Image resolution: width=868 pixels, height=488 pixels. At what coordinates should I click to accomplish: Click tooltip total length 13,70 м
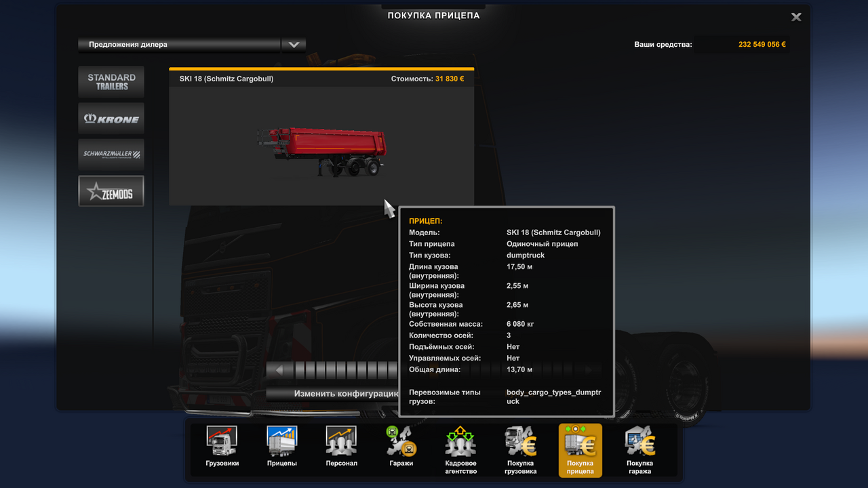pos(519,369)
